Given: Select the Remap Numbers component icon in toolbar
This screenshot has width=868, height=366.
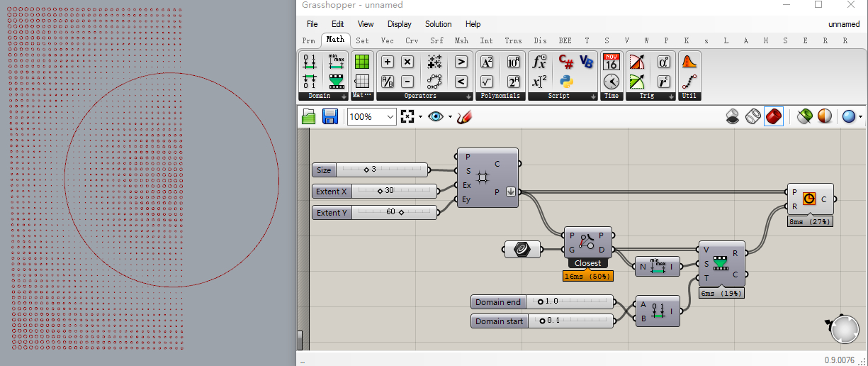Looking at the screenshot, I should pos(336,81).
